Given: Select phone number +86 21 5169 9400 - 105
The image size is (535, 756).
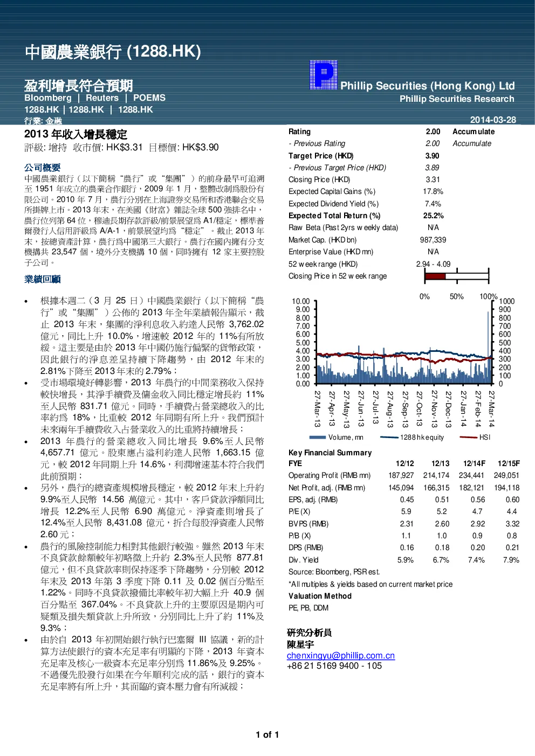Looking at the screenshot, I should click(x=334, y=666).
